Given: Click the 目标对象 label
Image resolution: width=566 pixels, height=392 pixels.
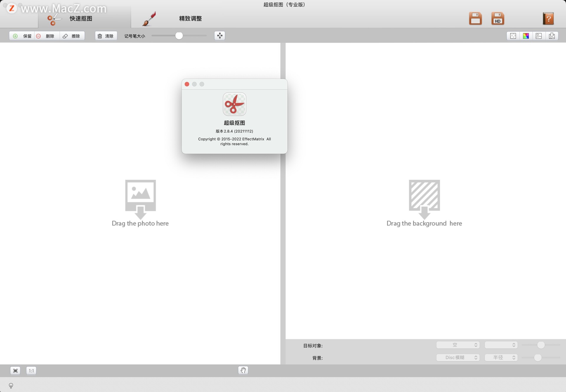Looking at the screenshot, I should [x=313, y=346].
